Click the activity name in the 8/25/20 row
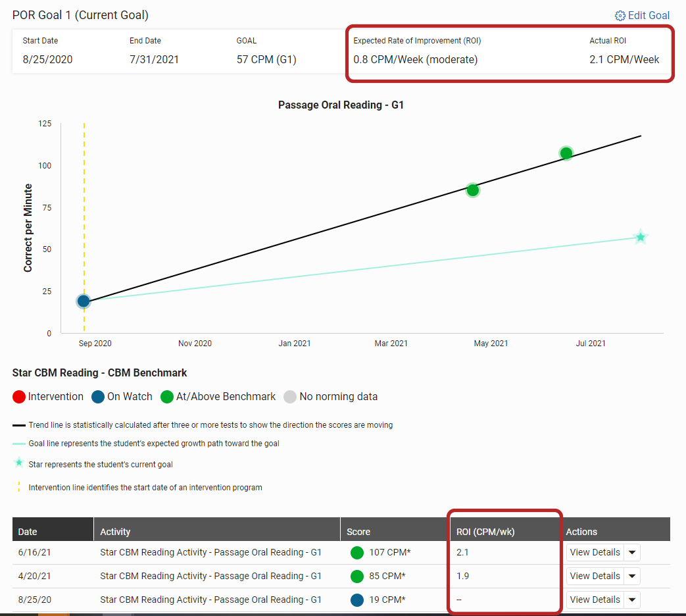The height and width of the screenshot is (616, 686). 211,600
